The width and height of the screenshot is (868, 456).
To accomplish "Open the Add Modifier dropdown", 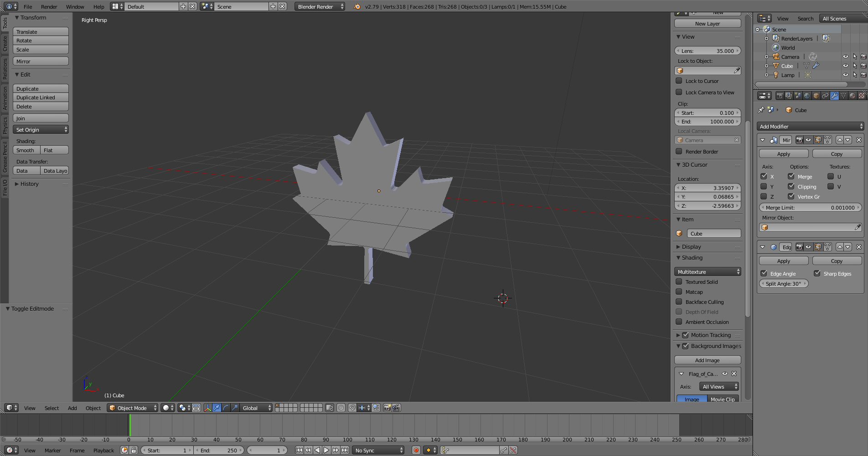I will [x=811, y=126].
